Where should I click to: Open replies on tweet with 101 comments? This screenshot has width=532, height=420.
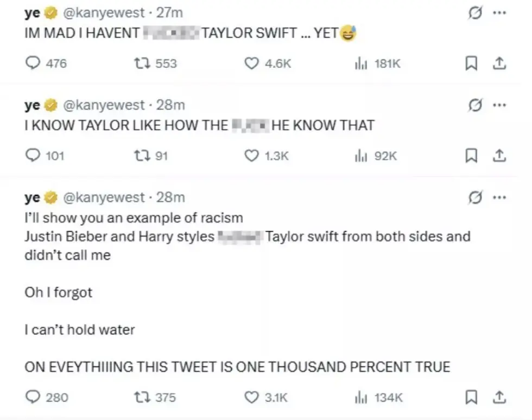click(x=34, y=156)
